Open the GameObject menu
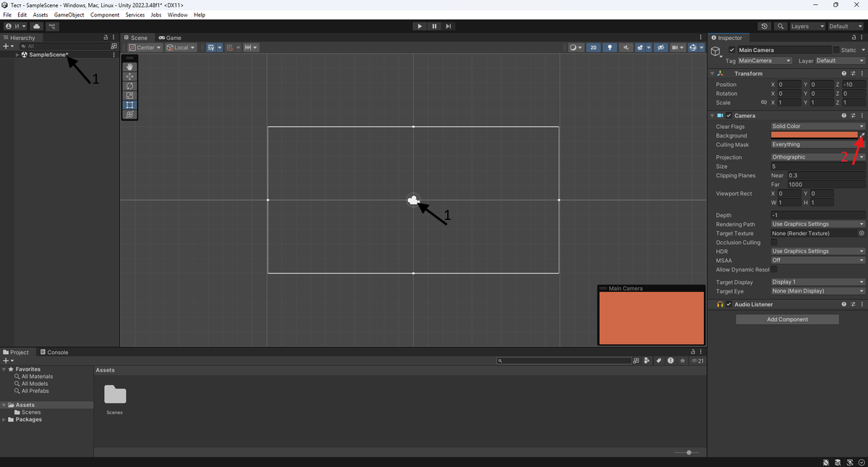Screen dimensions: 868x467 coord(69,14)
